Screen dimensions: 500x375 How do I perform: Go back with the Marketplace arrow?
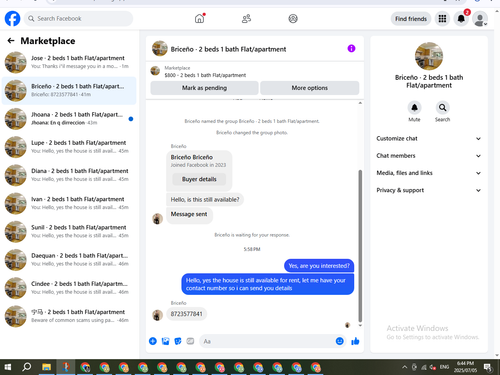pyautogui.click(x=11, y=41)
